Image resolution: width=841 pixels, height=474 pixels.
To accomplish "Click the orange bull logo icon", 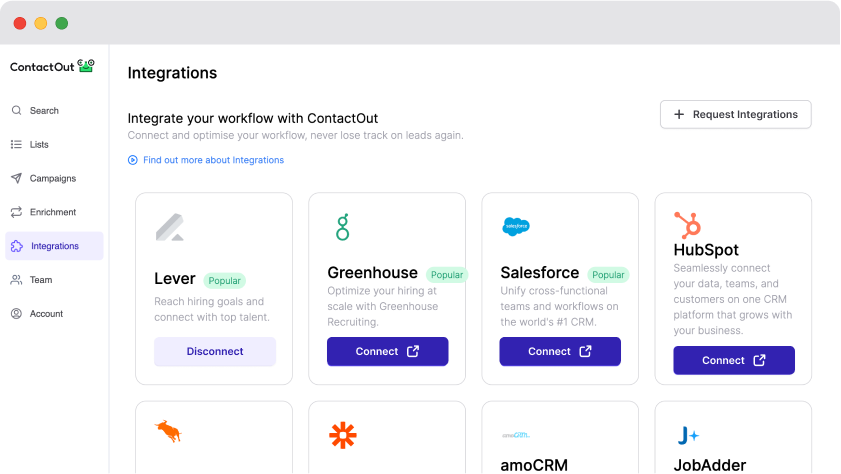I will [167, 432].
